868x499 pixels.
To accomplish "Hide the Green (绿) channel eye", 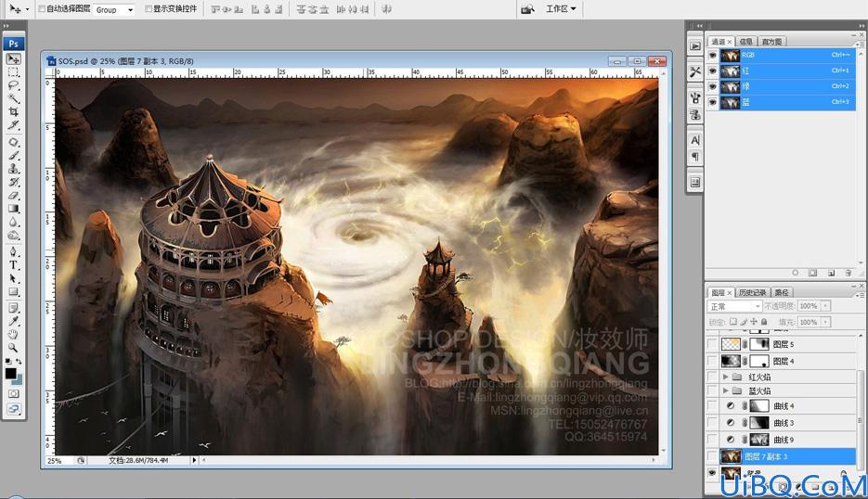I will click(x=712, y=86).
